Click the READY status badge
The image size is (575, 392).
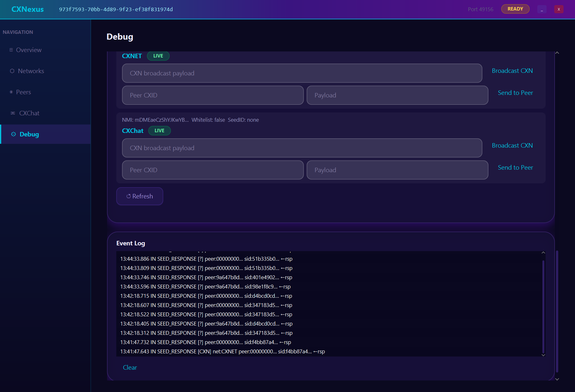[515, 9]
